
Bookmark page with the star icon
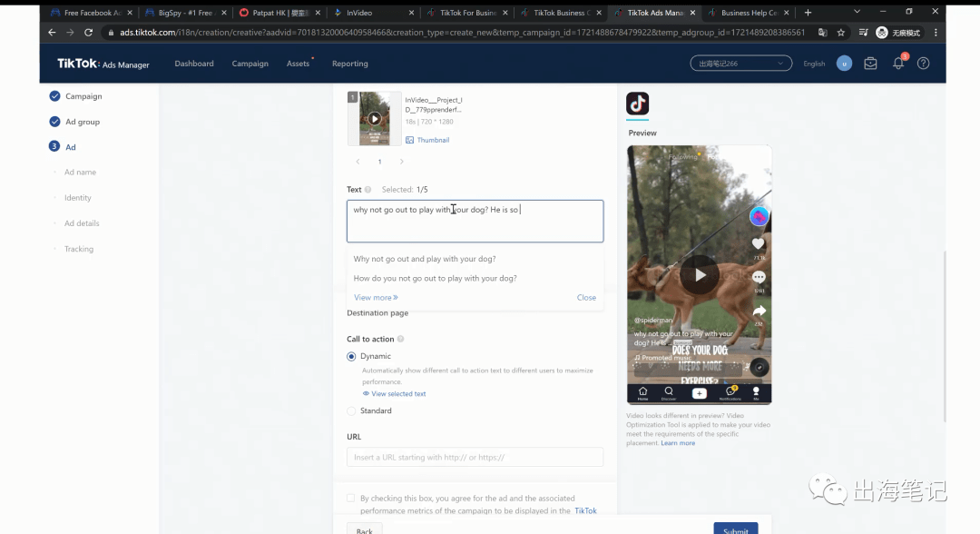click(840, 33)
